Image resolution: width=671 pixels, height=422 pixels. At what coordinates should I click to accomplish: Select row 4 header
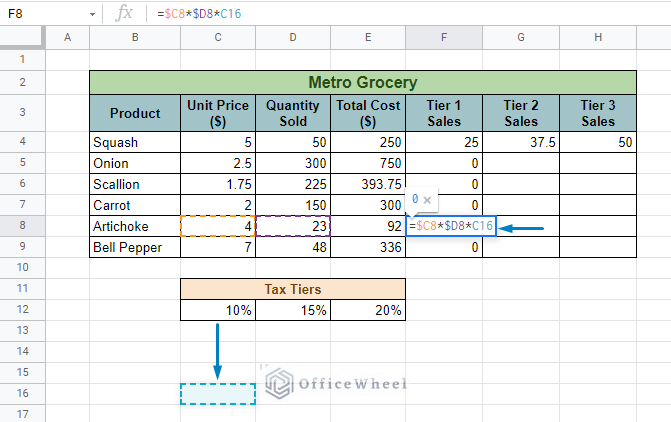point(22,142)
